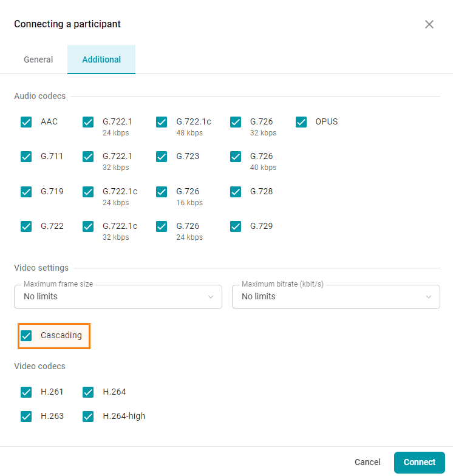This screenshot has height=476, width=453.
Task: Switch to the General tab
Action: 38,59
